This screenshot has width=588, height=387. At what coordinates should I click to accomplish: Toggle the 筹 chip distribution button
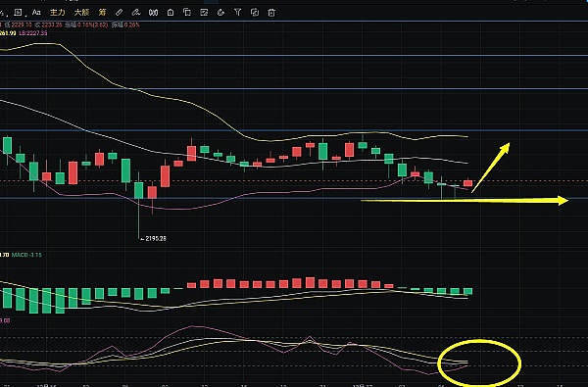point(102,13)
